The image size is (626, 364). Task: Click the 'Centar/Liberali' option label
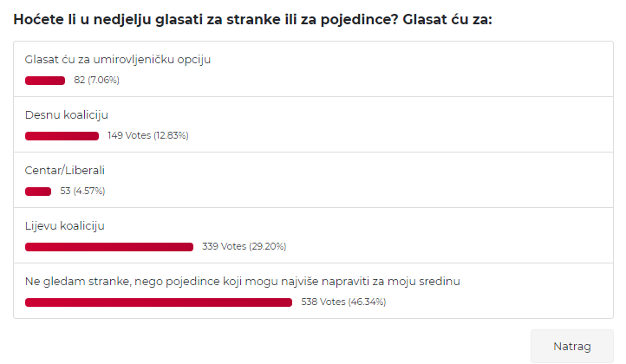pyautogui.click(x=65, y=171)
